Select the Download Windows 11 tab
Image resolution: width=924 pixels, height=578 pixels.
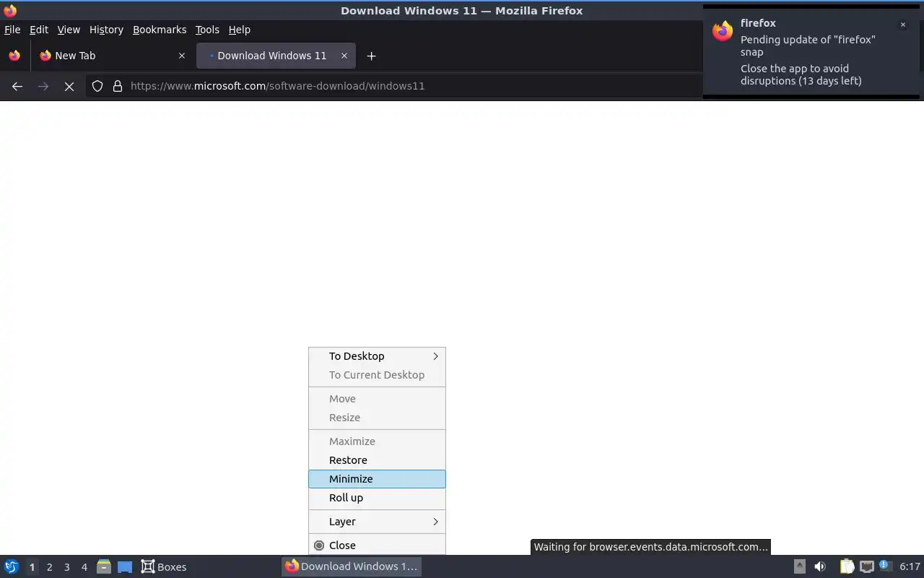pyautogui.click(x=275, y=56)
